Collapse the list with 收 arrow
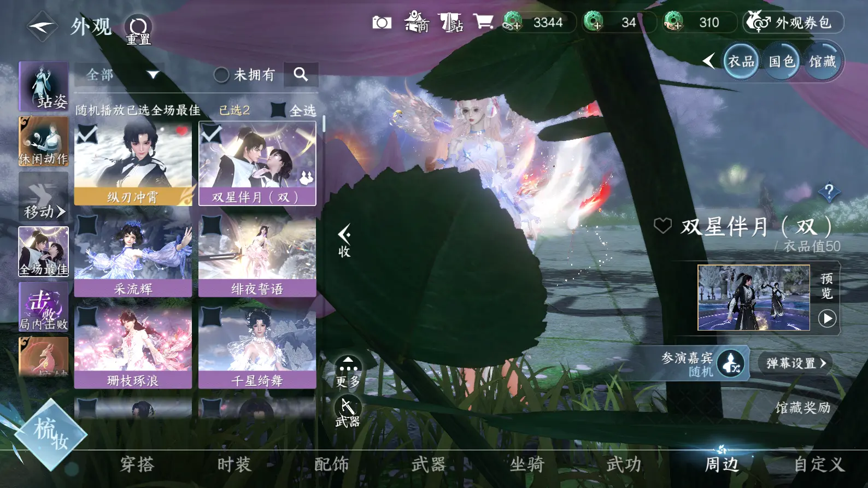868x488 pixels. [x=344, y=241]
